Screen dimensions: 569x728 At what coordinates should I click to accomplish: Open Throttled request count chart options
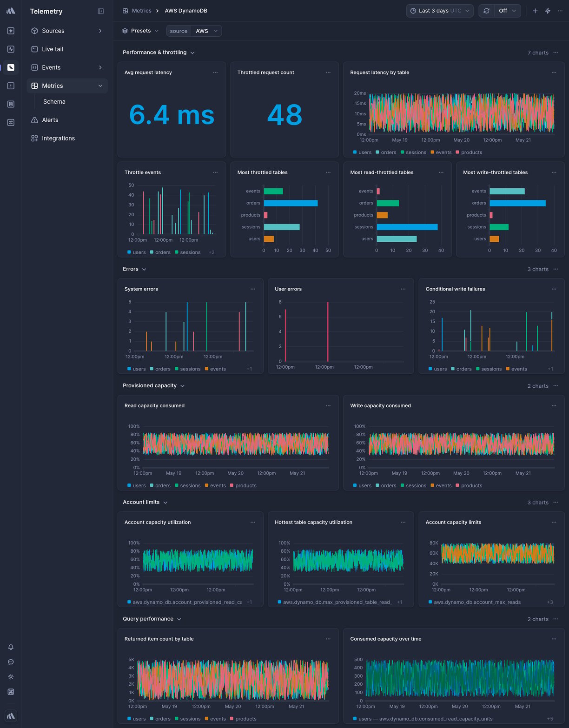(328, 73)
